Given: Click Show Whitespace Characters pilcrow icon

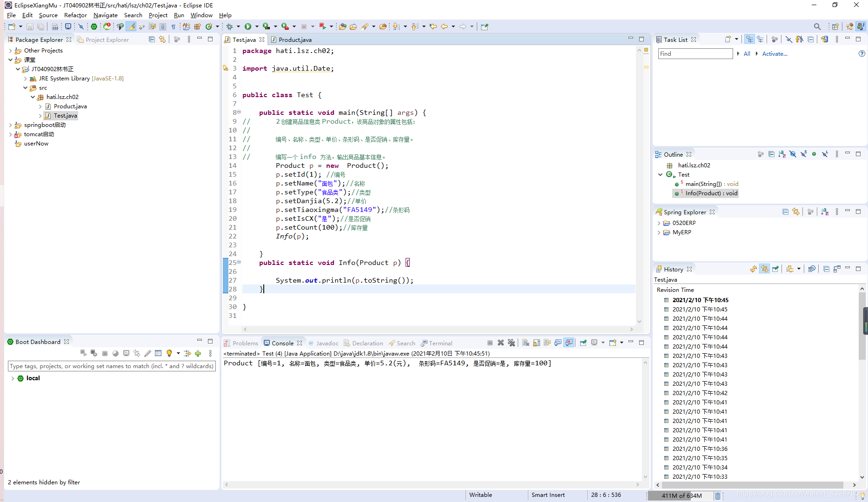Looking at the screenshot, I should (174, 26).
